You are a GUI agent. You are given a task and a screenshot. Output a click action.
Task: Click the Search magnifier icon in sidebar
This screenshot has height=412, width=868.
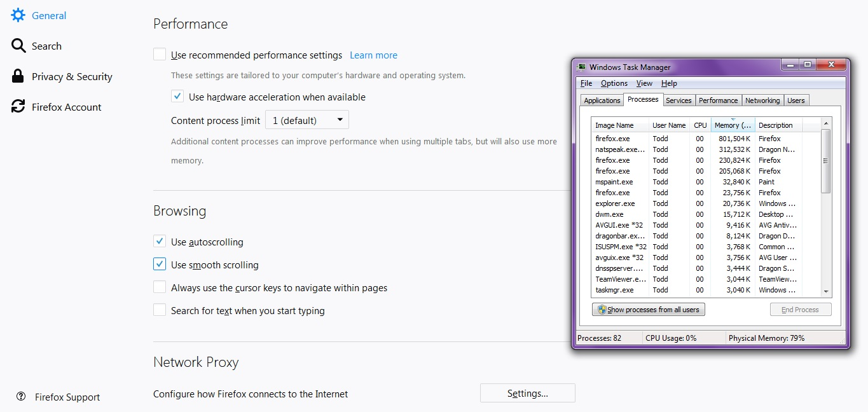click(18, 46)
